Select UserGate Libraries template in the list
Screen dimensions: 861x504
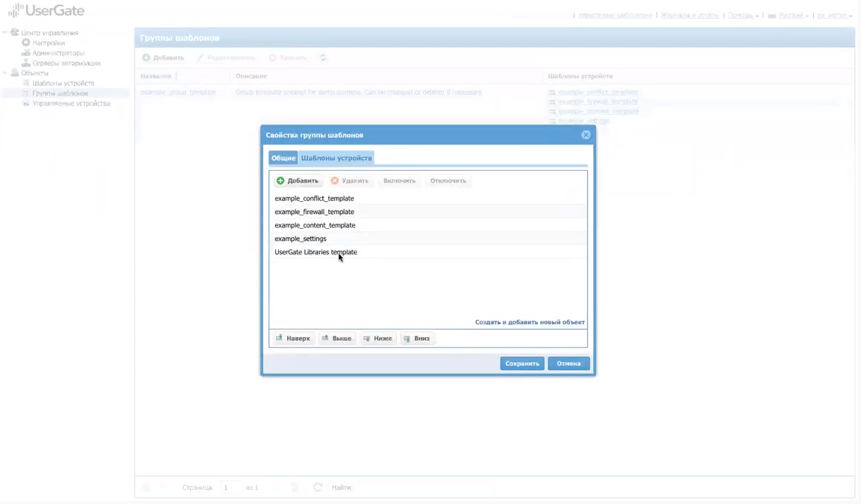point(428,252)
